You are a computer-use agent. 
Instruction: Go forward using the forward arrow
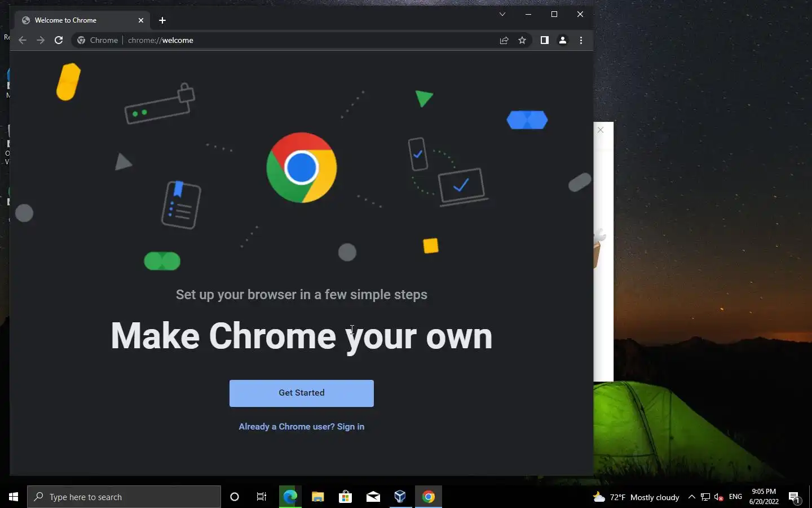tap(41, 40)
